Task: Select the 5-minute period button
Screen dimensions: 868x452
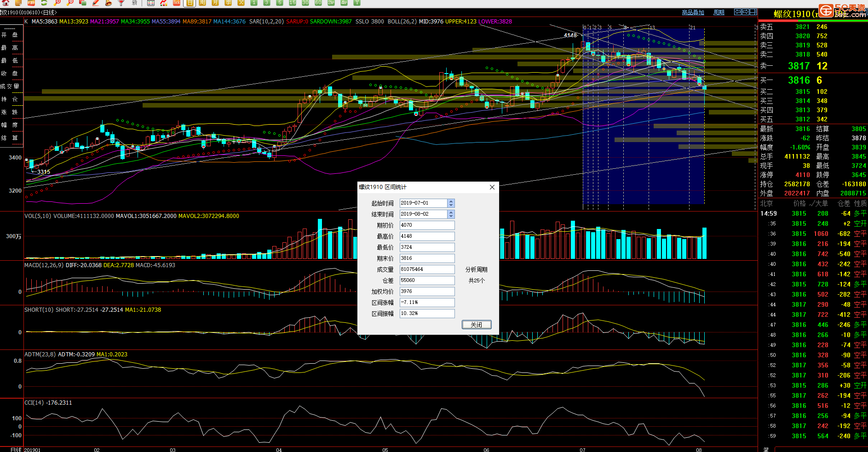Action: tap(280, 2)
